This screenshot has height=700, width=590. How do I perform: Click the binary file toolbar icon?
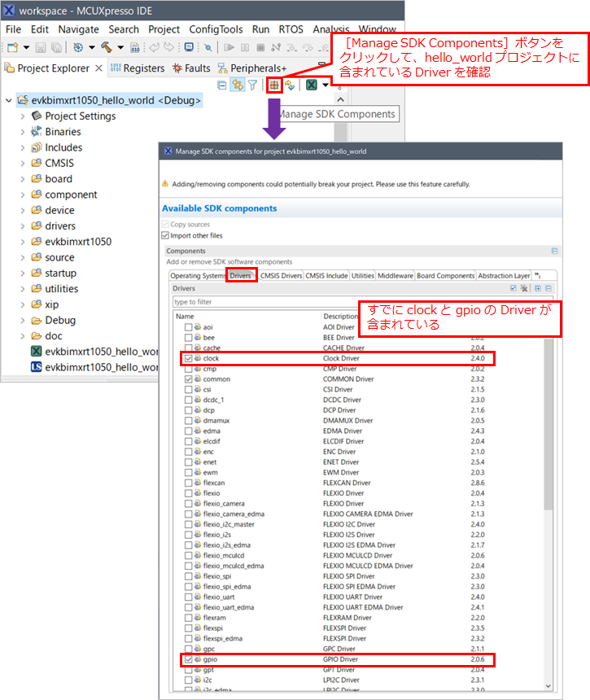(x=135, y=47)
